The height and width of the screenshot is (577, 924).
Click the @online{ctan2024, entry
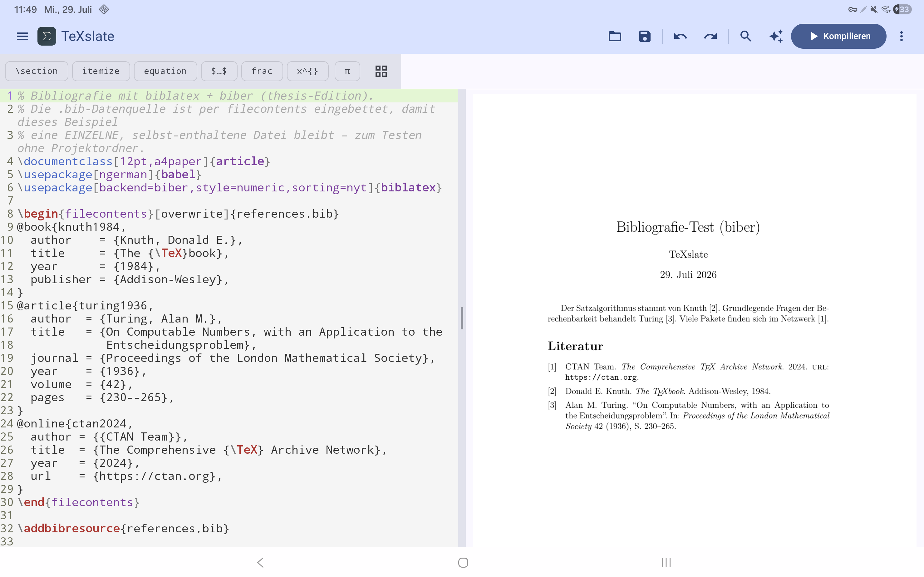75,424
